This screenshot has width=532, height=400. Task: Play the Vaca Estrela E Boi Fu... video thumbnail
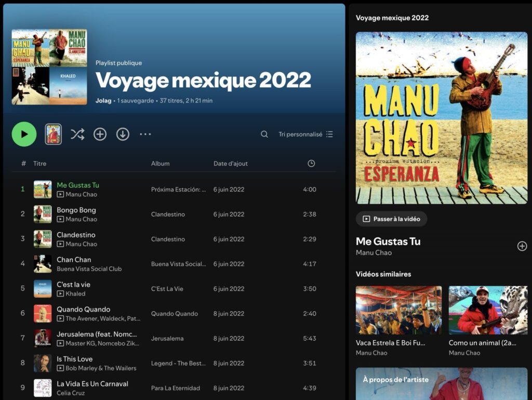point(398,311)
